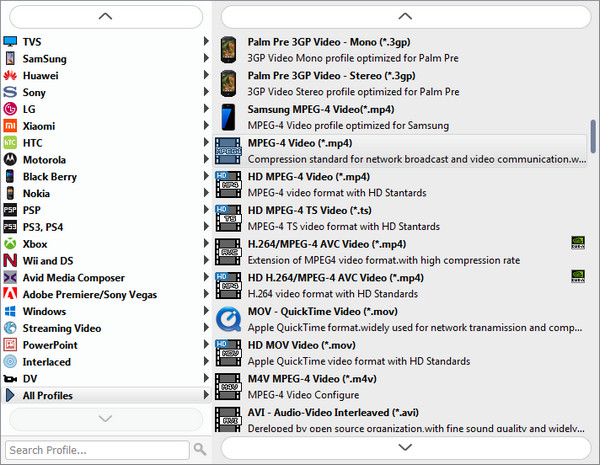The image size is (600, 465).
Task: Open the Avid Media Composer category
Action: 107,277
